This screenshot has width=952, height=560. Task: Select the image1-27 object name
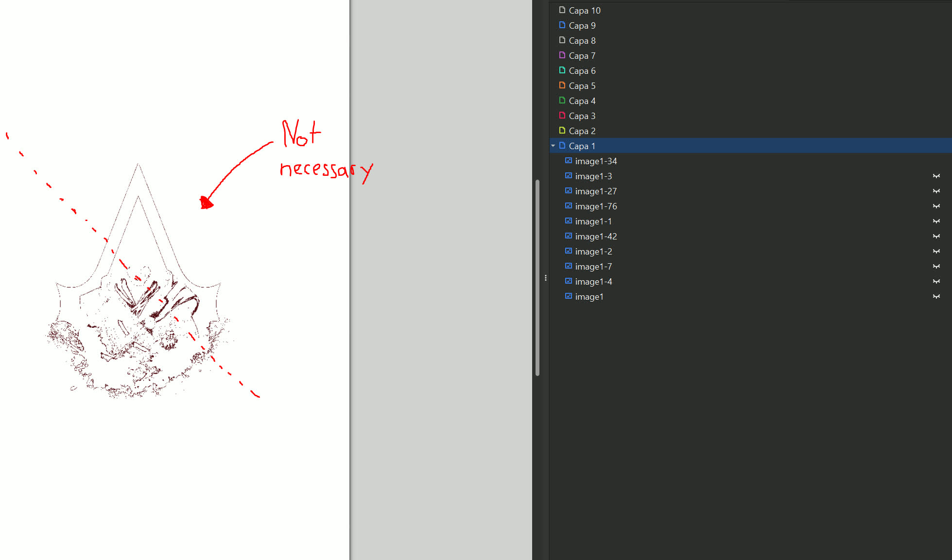[x=596, y=191]
